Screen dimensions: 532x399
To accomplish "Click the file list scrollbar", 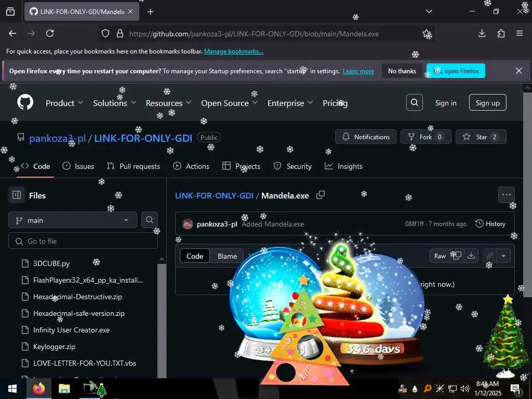I will click(162, 321).
